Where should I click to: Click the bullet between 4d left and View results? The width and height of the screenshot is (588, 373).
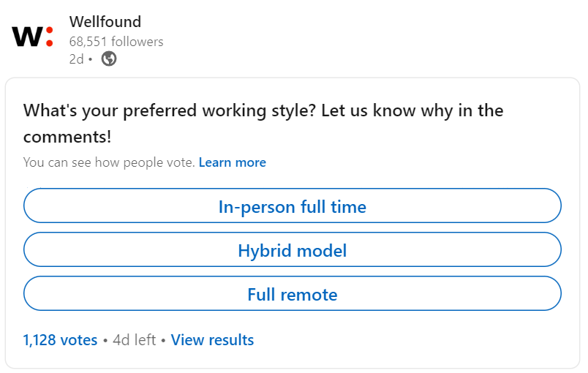tap(163, 341)
